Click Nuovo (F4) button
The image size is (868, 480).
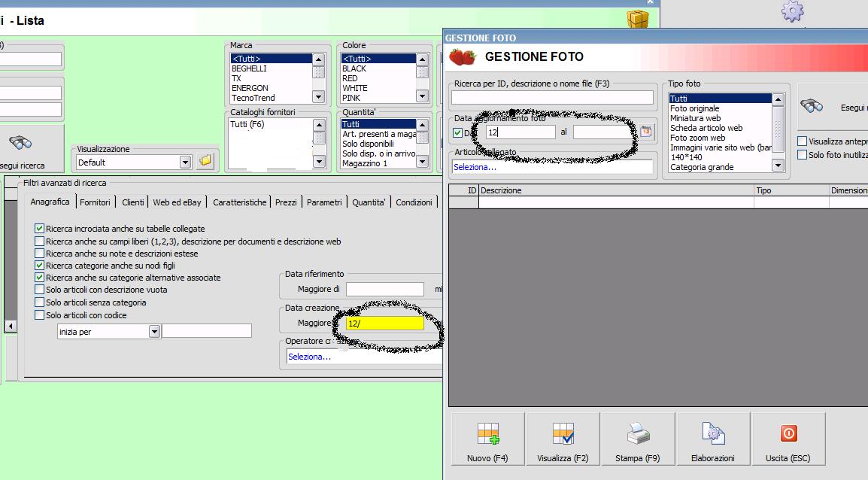click(x=487, y=439)
